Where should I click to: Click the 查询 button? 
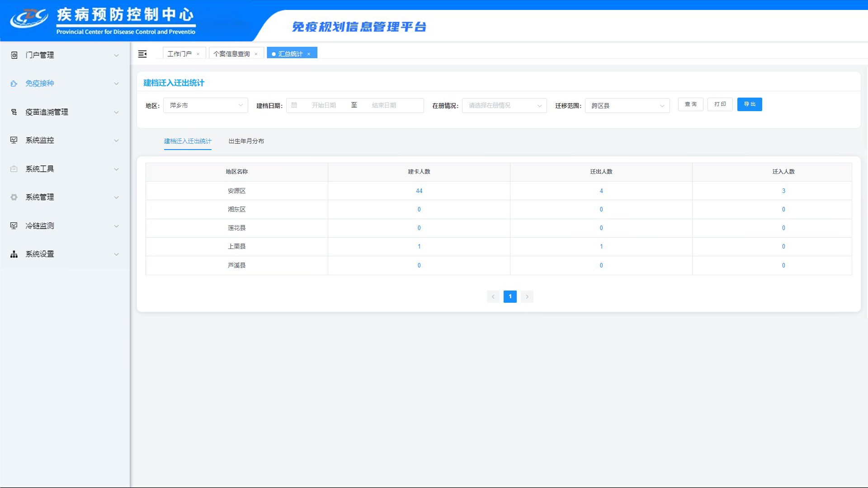pos(690,104)
